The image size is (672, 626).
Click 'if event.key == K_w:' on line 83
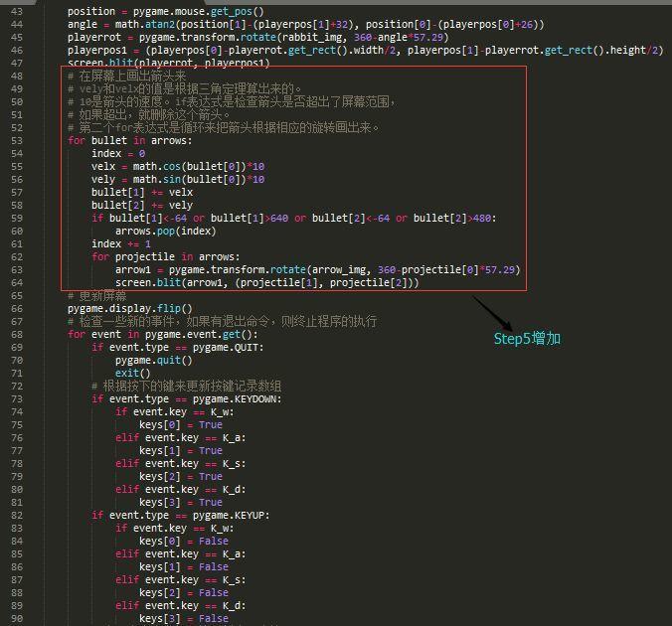[174, 529]
